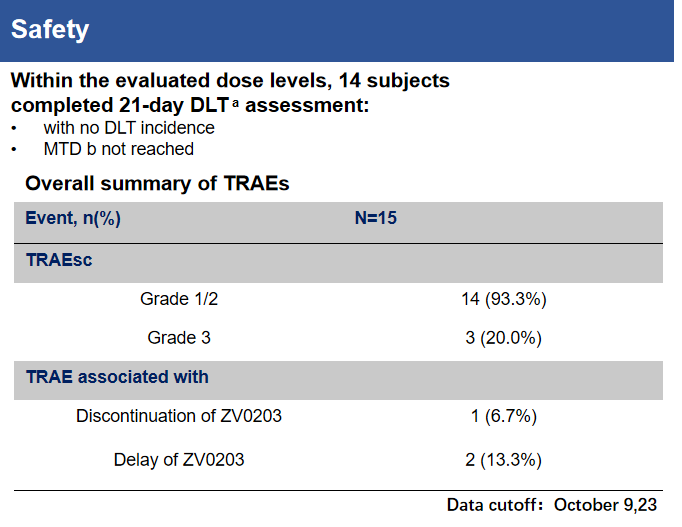Select the 3 (20.0%) value cell
Viewport: 682px width, 527px height.
tap(503, 338)
